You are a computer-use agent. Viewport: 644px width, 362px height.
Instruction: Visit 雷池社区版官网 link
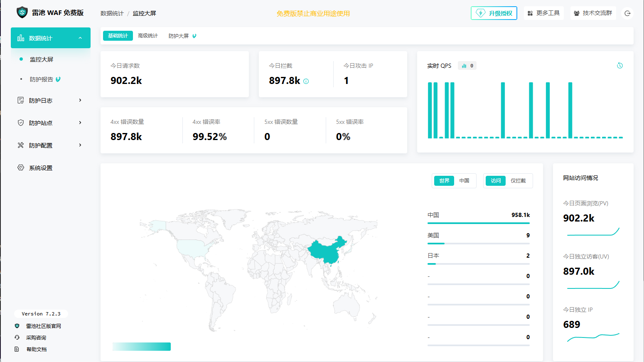point(44,326)
